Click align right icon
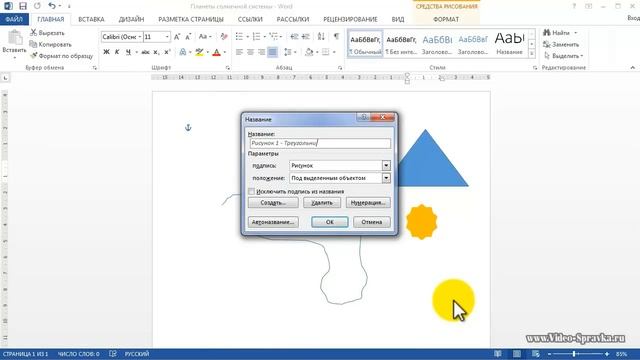Image resolution: width=640 pixels, height=360 pixels. click(x=262, y=52)
